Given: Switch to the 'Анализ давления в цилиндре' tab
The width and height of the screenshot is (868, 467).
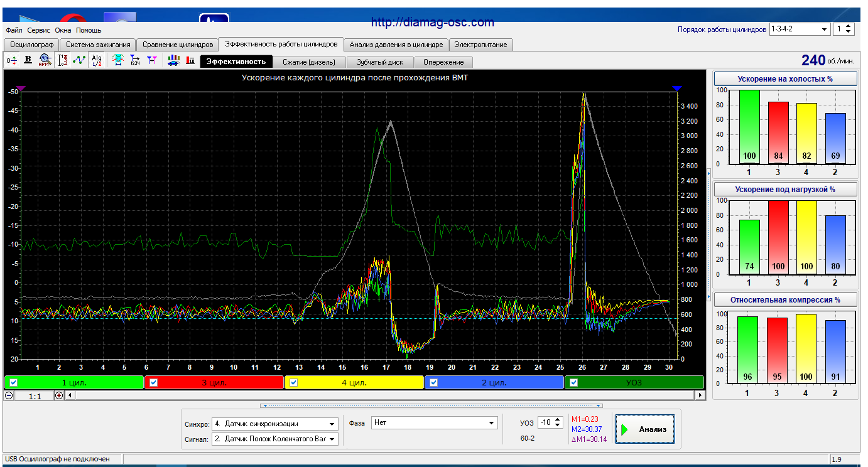Looking at the screenshot, I should [x=396, y=45].
